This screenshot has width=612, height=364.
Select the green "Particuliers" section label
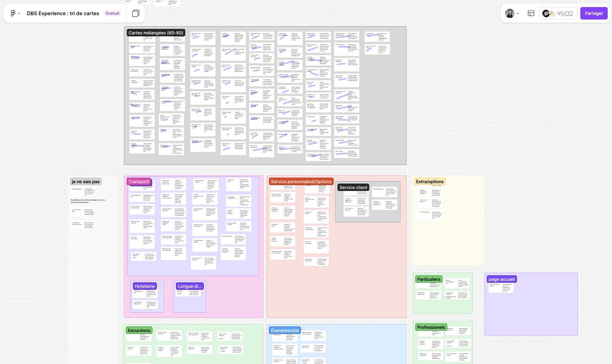(429, 279)
